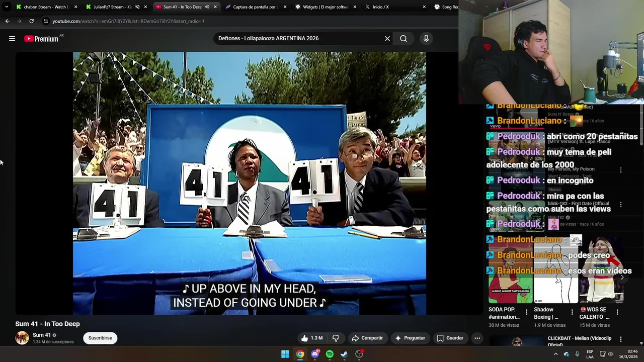This screenshot has height=362, width=644.
Task: Open options menu for SODA POP short
Action: 527,312
